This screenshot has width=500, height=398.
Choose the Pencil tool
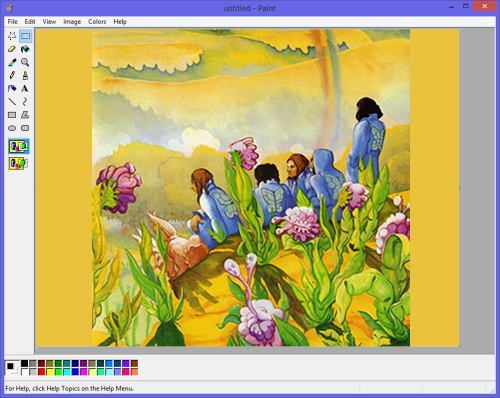[x=12, y=75]
